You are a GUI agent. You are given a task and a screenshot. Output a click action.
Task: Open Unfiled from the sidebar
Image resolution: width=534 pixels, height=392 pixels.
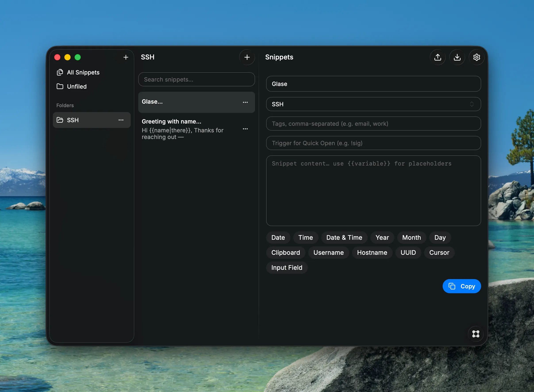[x=92, y=86]
